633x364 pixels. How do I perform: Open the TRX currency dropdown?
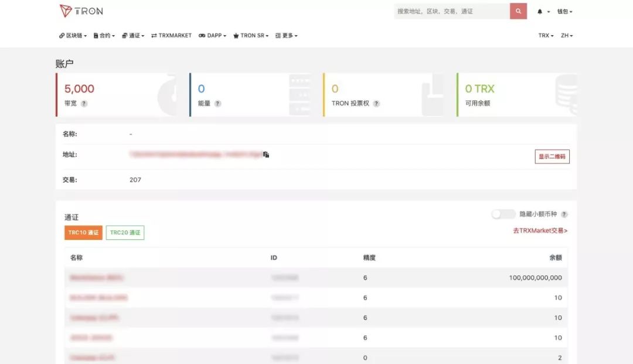tap(546, 36)
